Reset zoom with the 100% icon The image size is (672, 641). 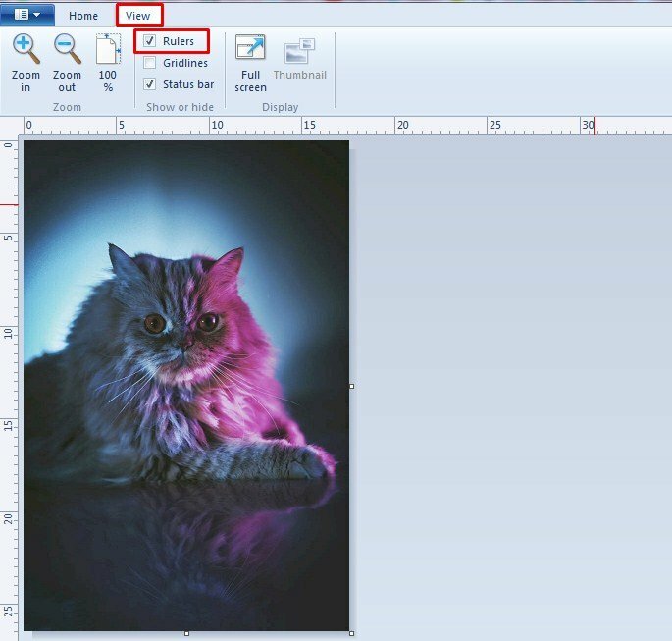pos(108,50)
